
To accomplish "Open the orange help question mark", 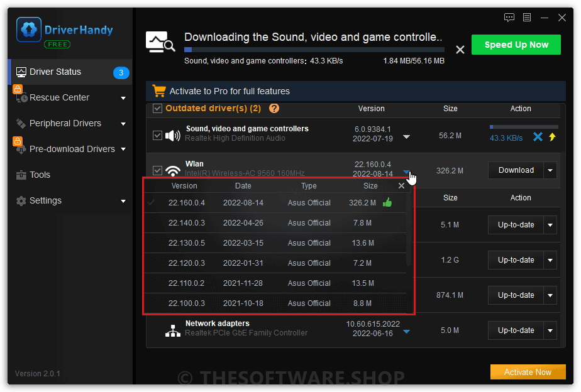I will pos(274,109).
